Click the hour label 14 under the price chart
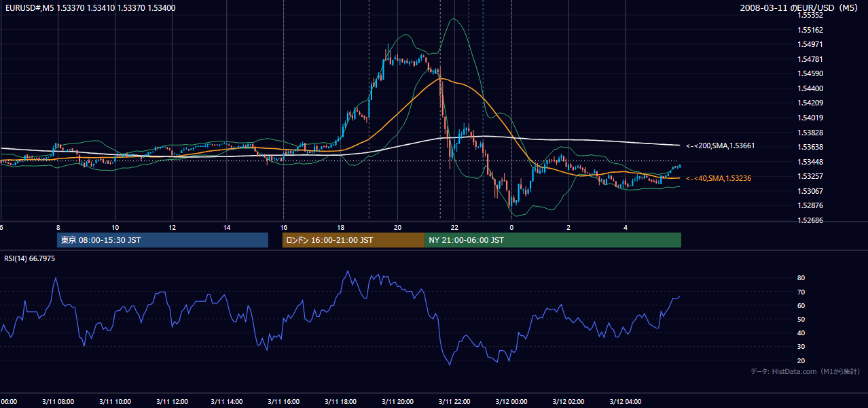Viewport: 868px width, 408px height. pos(228,228)
